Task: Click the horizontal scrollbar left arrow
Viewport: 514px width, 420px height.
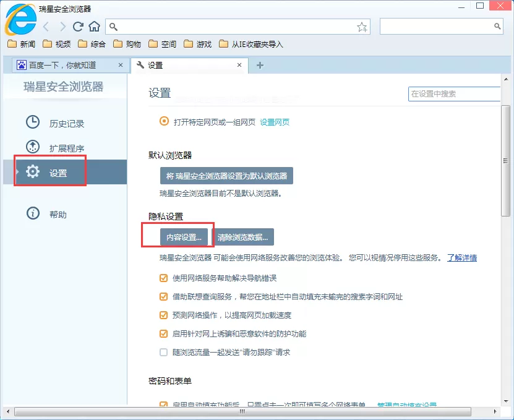Action: [8, 411]
